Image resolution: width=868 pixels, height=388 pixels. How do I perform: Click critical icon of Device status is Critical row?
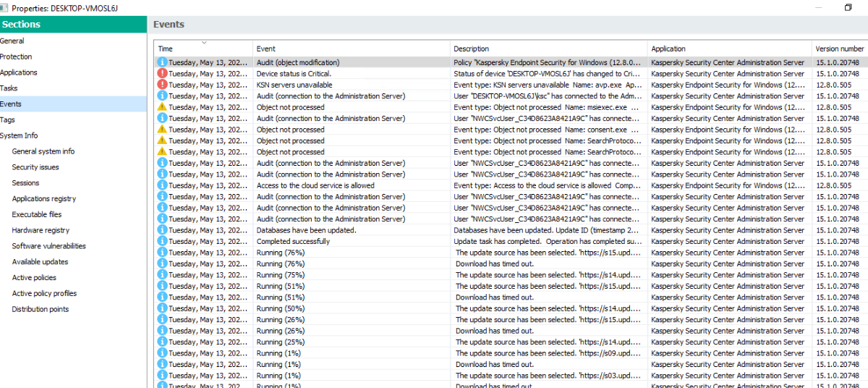[163, 73]
